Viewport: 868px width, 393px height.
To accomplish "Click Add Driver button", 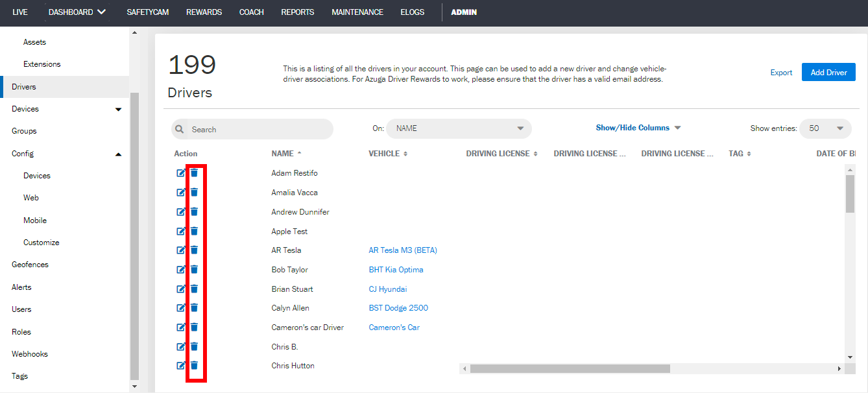I will pyautogui.click(x=829, y=72).
